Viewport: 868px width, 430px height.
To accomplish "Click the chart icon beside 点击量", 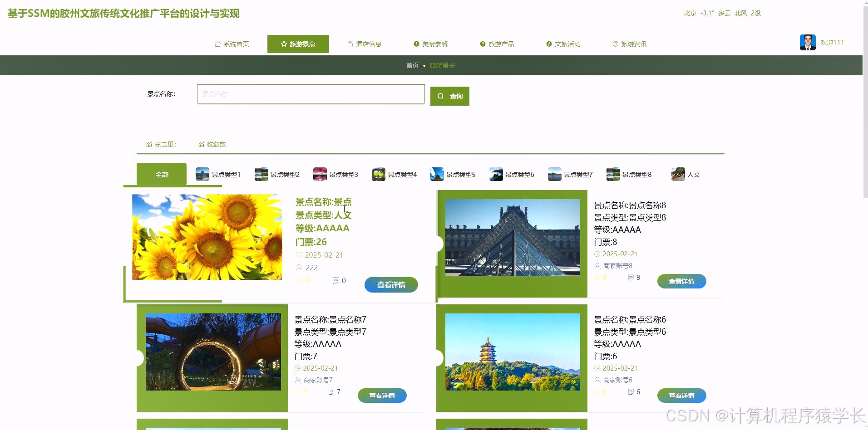I will [149, 144].
